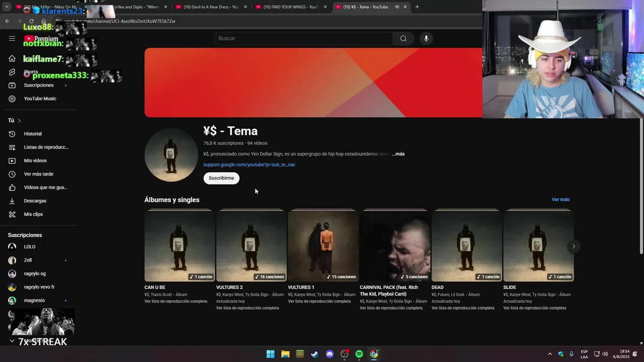Open the CARNIVAL PACK album thumbnail
This screenshot has height=362, width=644.
click(x=395, y=246)
